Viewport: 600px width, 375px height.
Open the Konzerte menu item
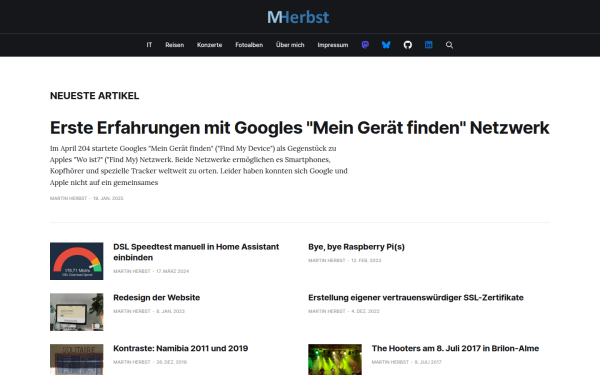click(x=209, y=45)
